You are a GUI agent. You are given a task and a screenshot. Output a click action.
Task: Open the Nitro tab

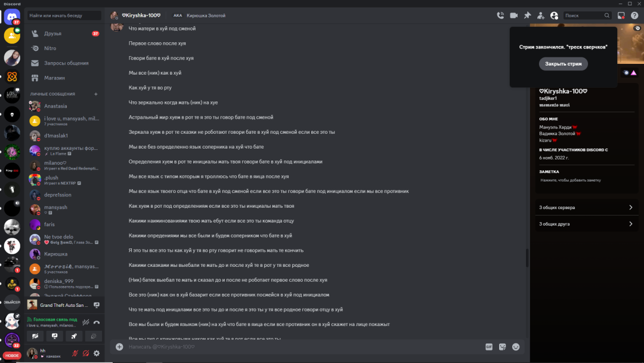(x=50, y=48)
